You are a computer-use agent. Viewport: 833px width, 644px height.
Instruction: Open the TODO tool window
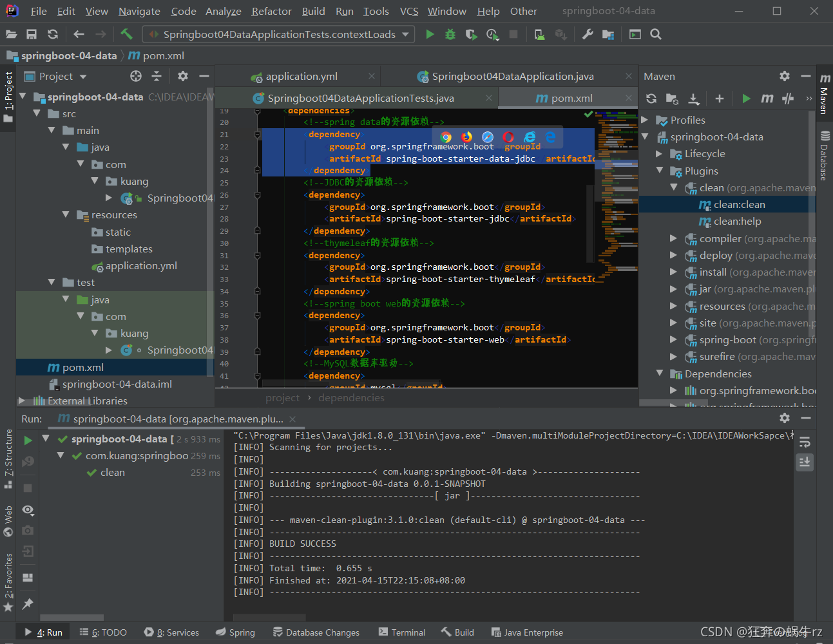(103, 632)
